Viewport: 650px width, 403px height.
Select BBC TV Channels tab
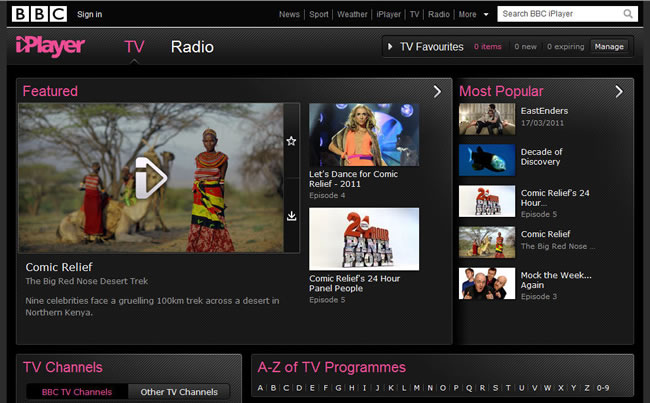tap(77, 392)
